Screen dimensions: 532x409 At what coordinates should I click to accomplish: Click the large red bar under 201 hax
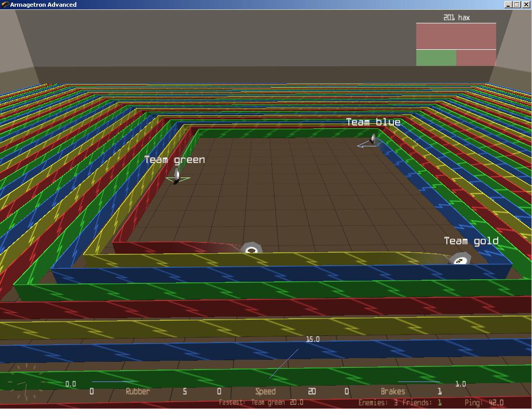click(456, 36)
